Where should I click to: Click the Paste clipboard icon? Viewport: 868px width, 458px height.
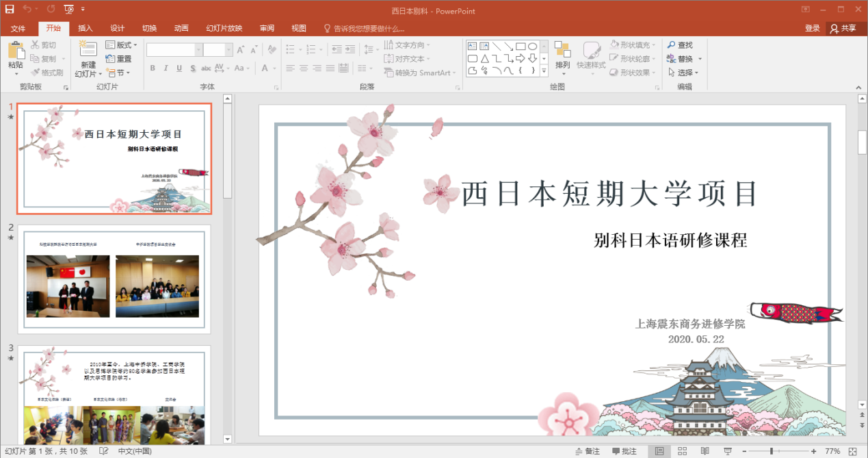[x=16, y=51]
